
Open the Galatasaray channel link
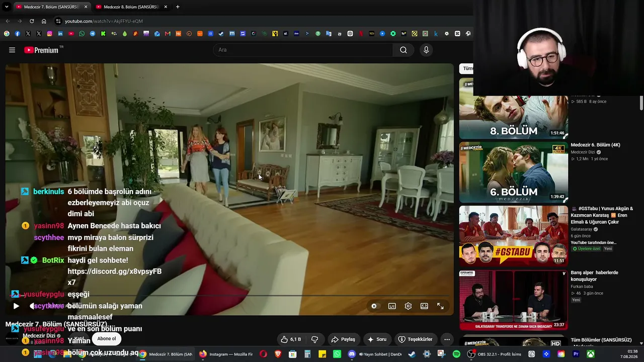pos(582,229)
